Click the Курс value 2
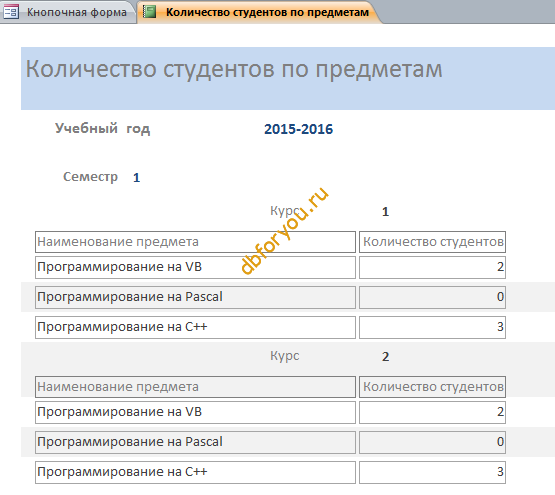Image resolution: width=555 pixels, height=495 pixels. tap(385, 357)
